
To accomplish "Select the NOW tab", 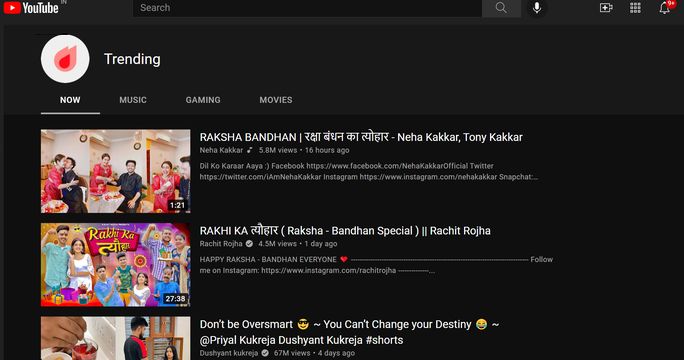I will pyautogui.click(x=70, y=100).
